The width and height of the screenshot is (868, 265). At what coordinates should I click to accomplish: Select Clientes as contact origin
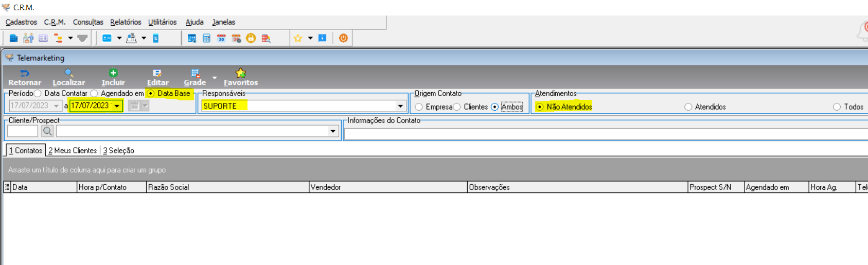coord(457,107)
